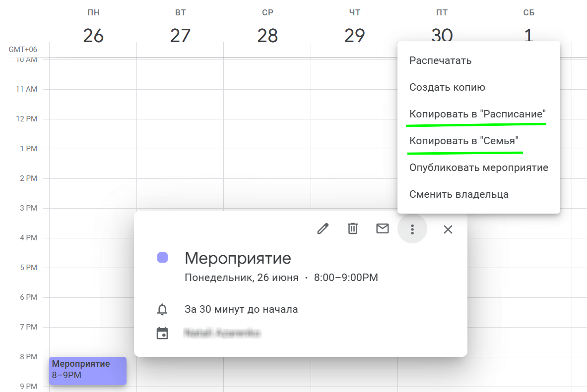Select Wednesday 28 date header
The height and width of the screenshot is (392, 587).
pyautogui.click(x=267, y=36)
